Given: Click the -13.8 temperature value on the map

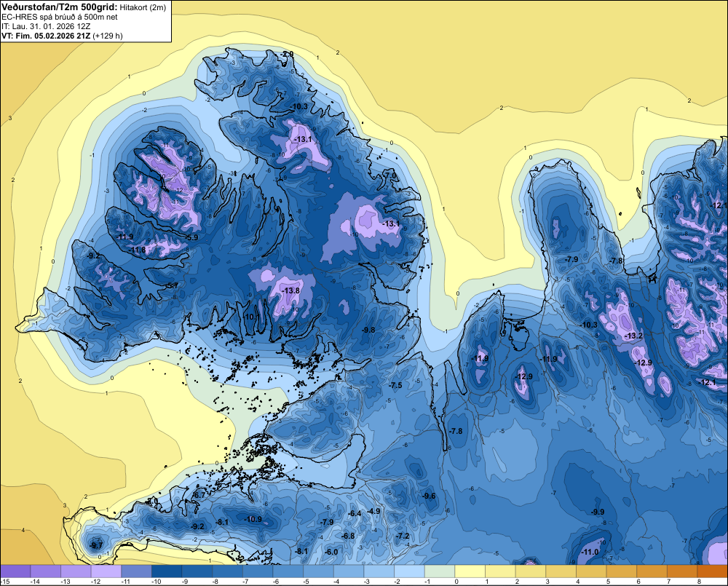Looking at the screenshot, I should pos(291,290).
